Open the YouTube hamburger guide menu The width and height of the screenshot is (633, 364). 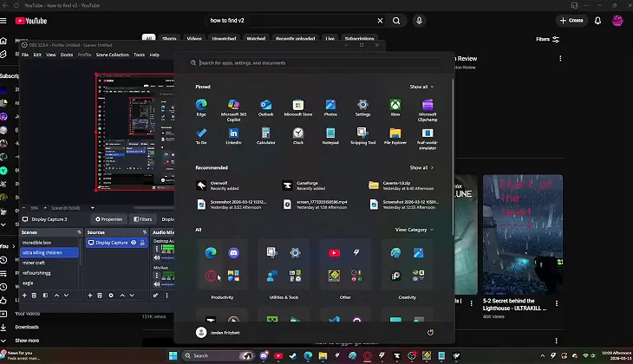coord(3,21)
